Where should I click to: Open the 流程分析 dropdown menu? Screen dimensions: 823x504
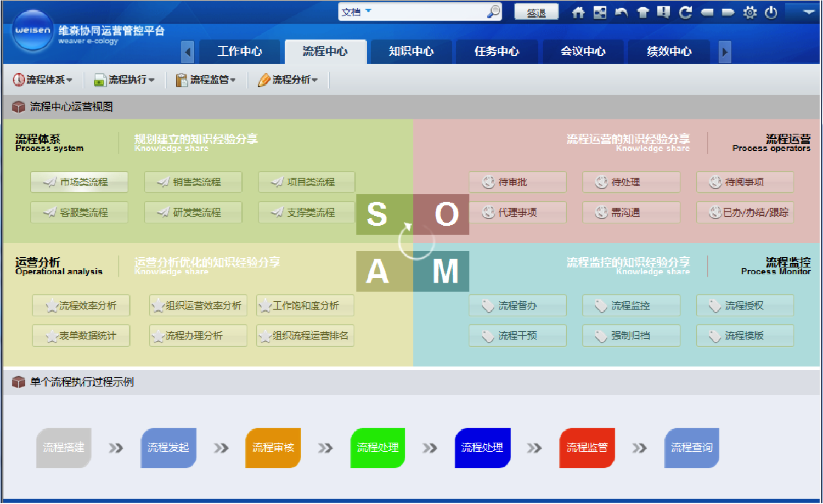[288, 80]
